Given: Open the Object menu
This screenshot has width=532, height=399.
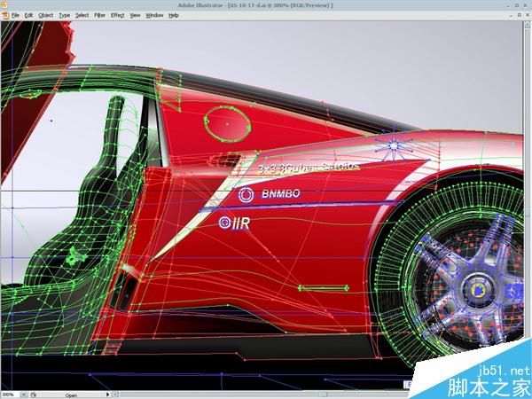Looking at the screenshot, I should pos(46,15).
